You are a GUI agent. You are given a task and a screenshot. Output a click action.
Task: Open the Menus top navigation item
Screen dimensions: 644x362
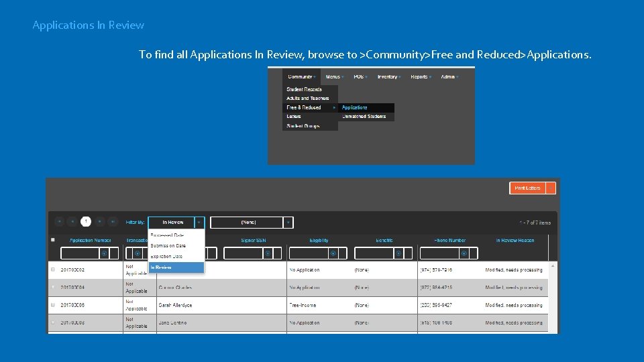pyautogui.click(x=334, y=76)
